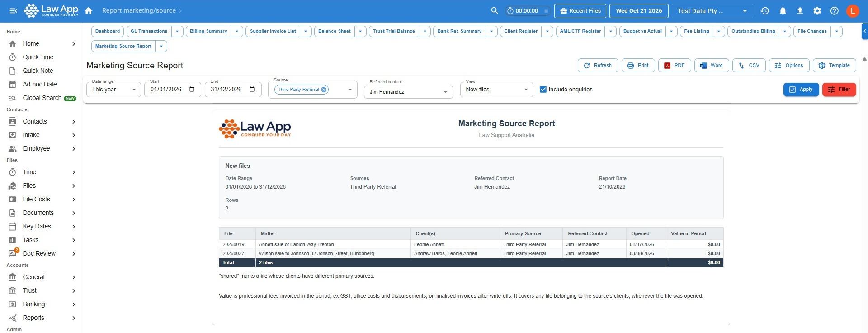
Task: Click the red Filter button
Action: 839,90
